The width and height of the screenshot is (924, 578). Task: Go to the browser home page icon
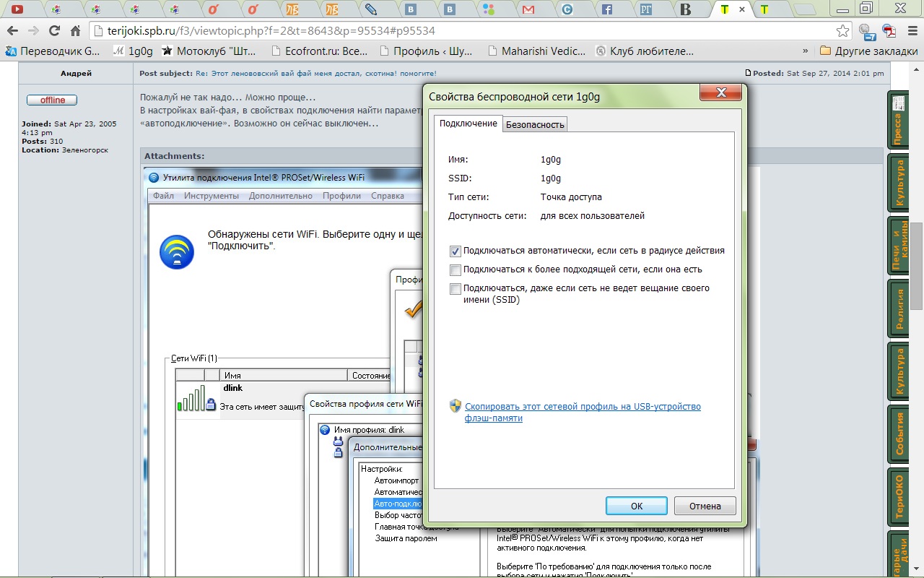coord(75,31)
